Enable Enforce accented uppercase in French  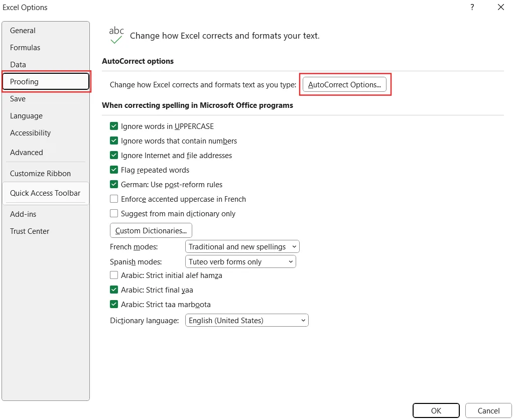pos(114,199)
